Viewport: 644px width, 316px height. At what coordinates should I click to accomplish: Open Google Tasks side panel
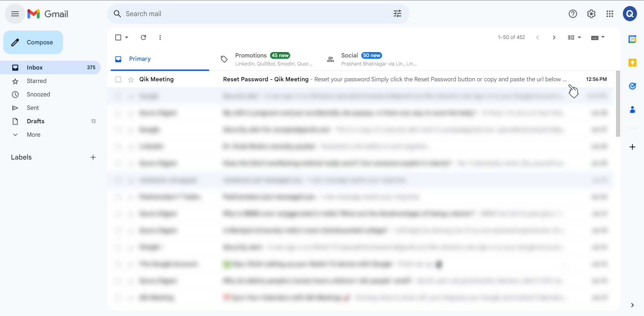(633, 86)
